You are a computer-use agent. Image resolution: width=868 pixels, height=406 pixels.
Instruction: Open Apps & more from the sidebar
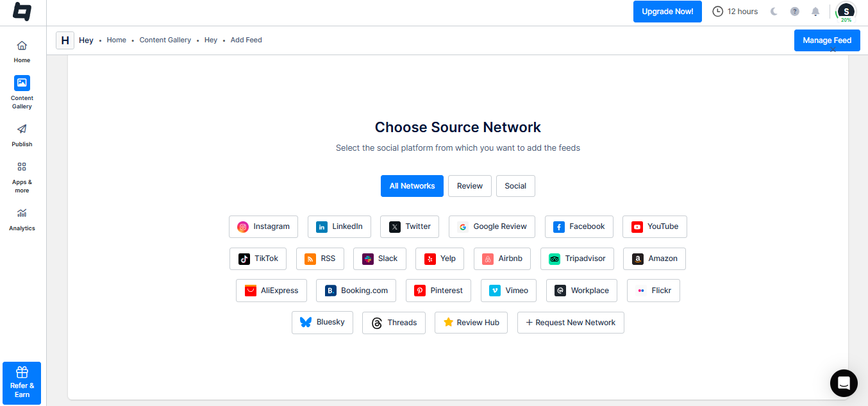click(x=21, y=173)
